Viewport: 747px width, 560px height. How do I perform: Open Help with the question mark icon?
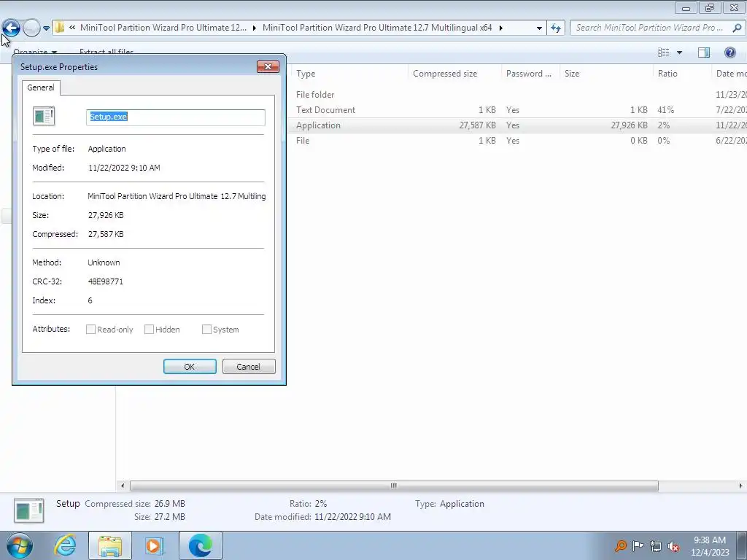(x=729, y=52)
